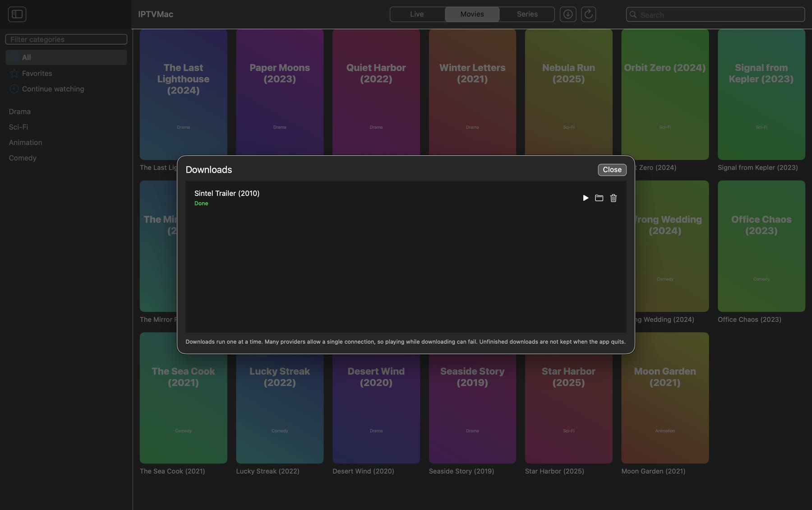Click the Filter categories field
The width and height of the screenshot is (812, 510).
(x=66, y=39)
